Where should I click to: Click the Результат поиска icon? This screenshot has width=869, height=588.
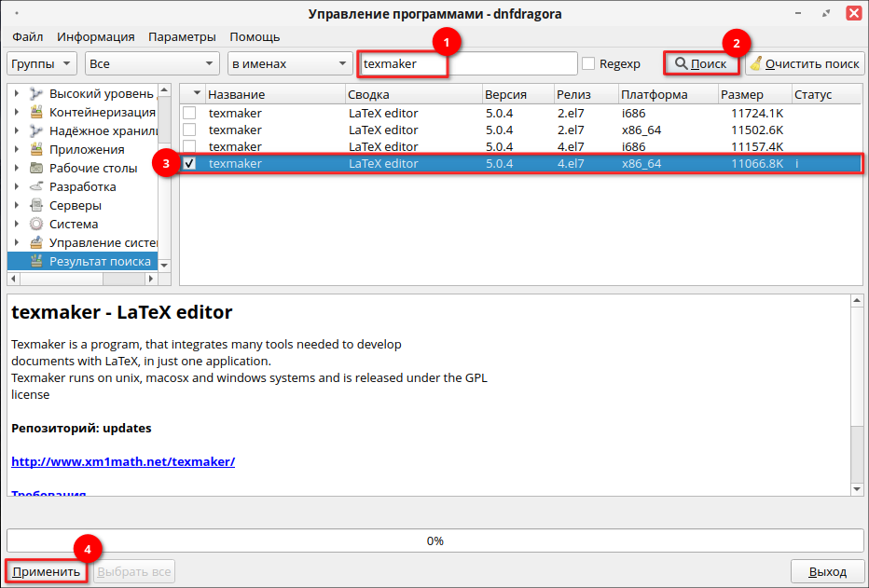tap(36, 261)
